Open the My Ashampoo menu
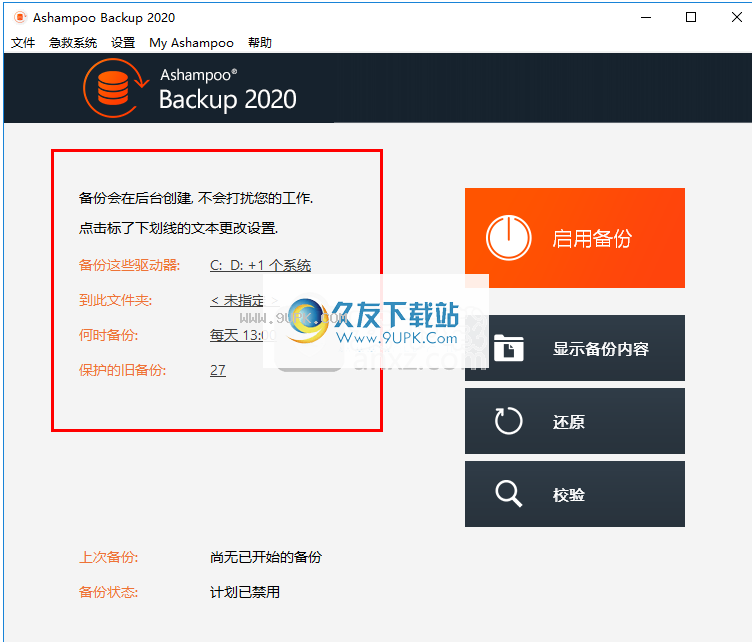Viewport: 752px width, 642px height. click(x=191, y=43)
